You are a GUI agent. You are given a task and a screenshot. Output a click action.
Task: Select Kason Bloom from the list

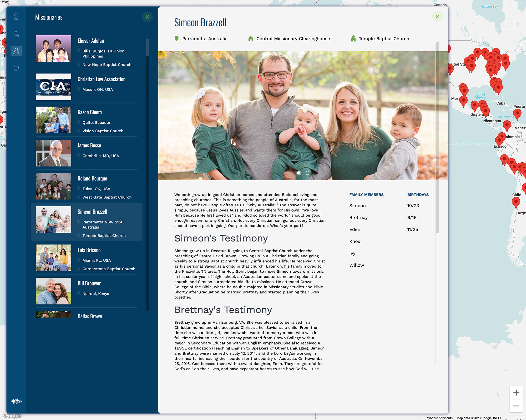[90, 112]
